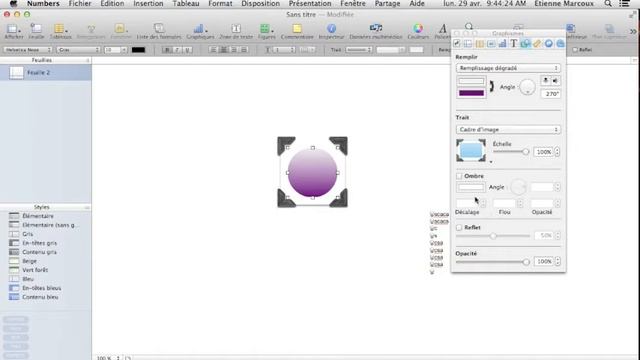The image size is (640, 360).
Task: Set gradient direction to left arrow
Action: click(x=555, y=81)
